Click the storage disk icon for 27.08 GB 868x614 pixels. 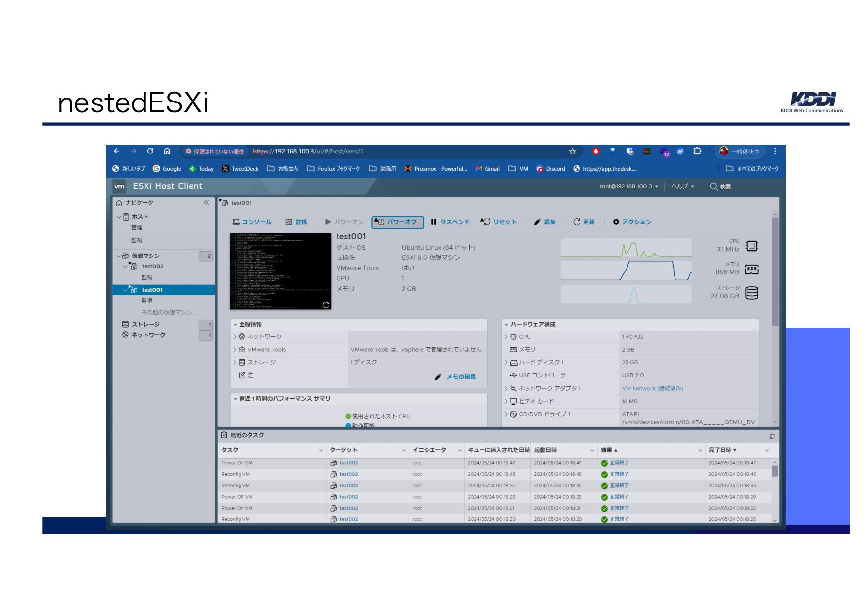point(752,293)
